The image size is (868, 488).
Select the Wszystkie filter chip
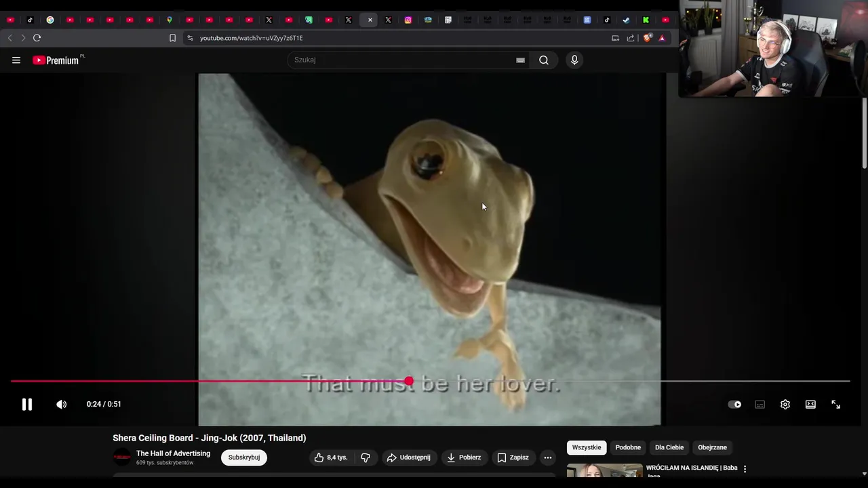587,448
